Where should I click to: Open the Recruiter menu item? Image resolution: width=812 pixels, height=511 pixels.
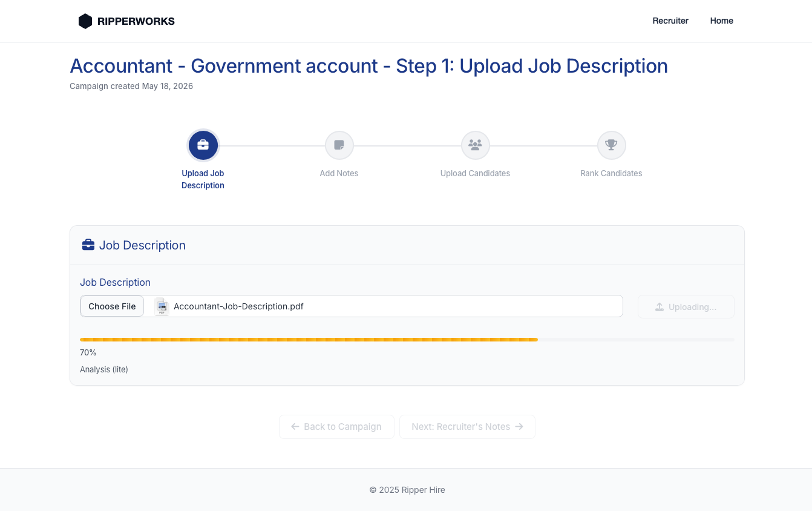pos(670,21)
